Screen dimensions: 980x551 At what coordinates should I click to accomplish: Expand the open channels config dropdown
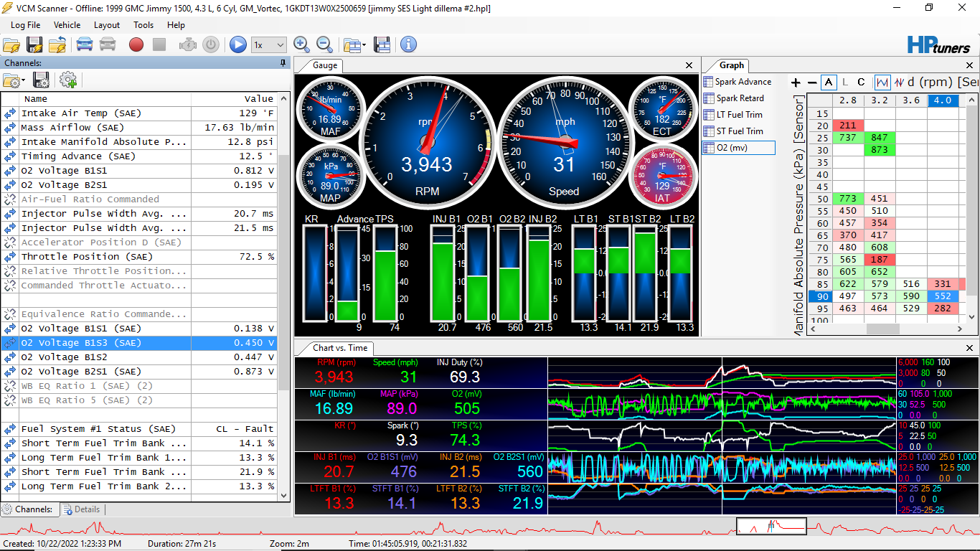click(x=24, y=80)
